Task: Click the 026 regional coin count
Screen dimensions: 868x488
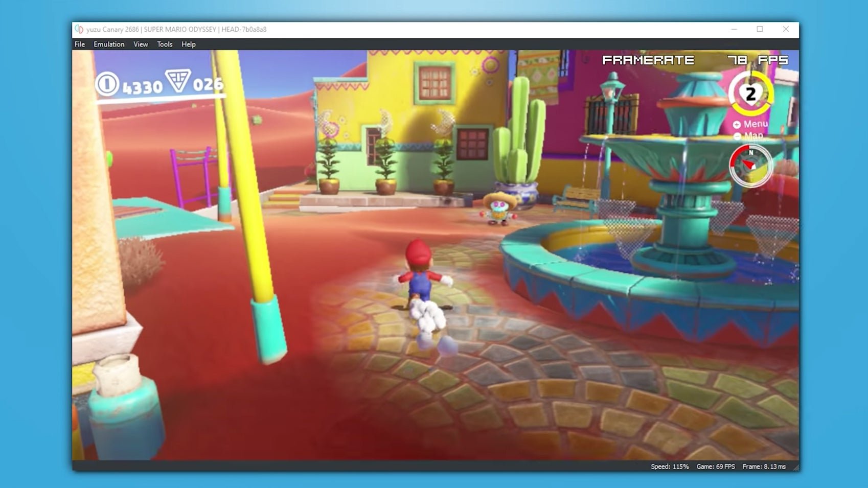Action: click(208, 84)
